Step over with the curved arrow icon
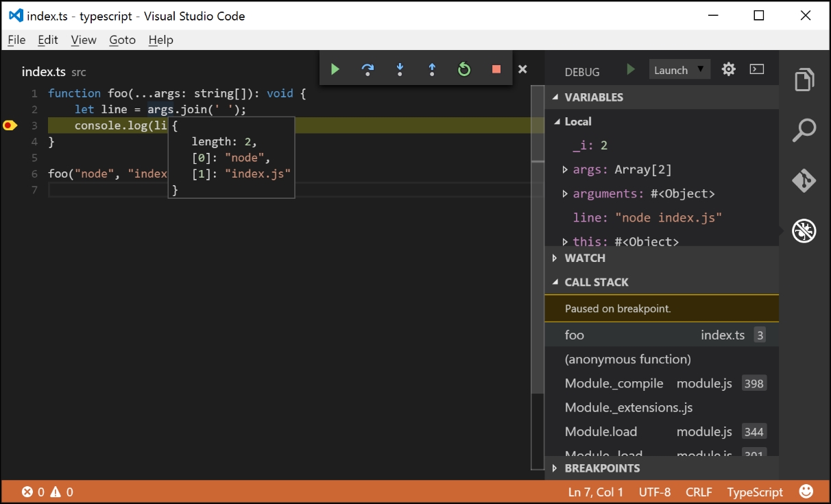The width and height of the screenshot is (831, 504). coord(368,69)
